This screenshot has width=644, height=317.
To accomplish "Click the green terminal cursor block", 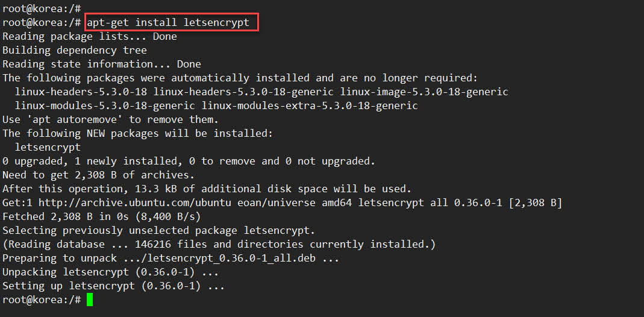I will pos(90,300).
